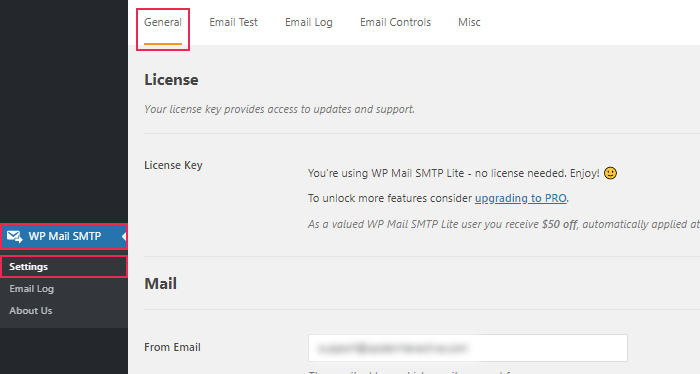Click the WP Mail SMTP envelope icon
Viewport: 700px width, 374px height.
tap(15, 236)
